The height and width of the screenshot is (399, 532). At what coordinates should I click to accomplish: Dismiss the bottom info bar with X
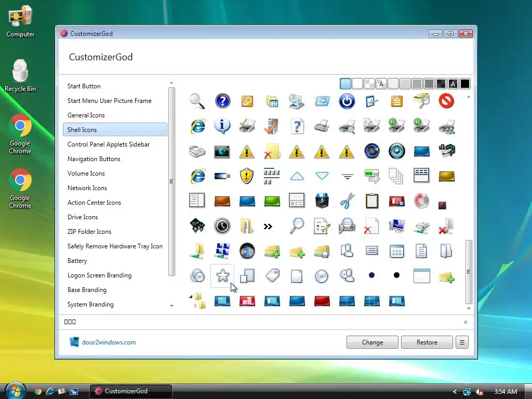tap(465, 322)
